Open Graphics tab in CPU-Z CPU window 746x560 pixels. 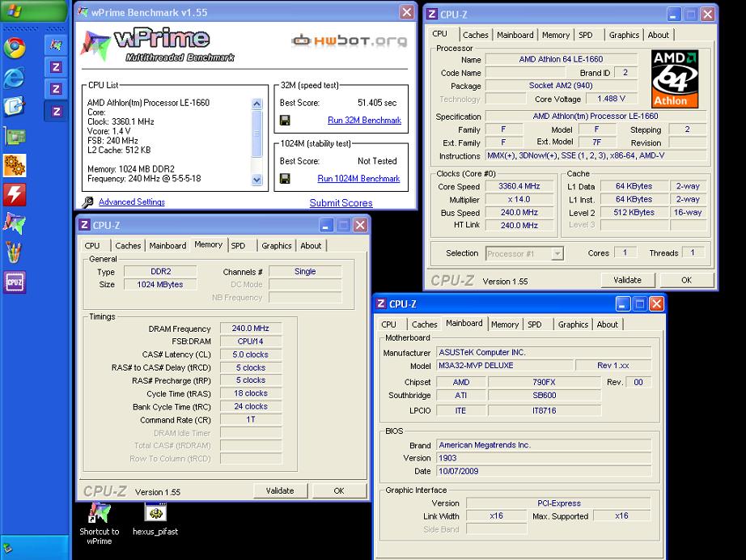(624, 35)
